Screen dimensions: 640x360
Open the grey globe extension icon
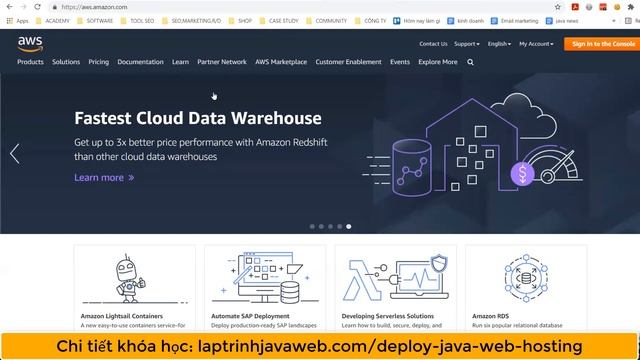click(x=589, y=7)
